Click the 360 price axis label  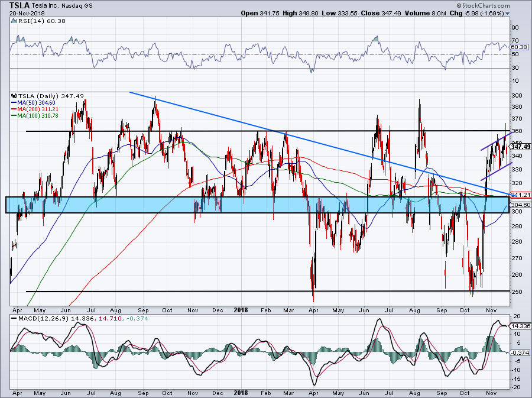(517, 131)
